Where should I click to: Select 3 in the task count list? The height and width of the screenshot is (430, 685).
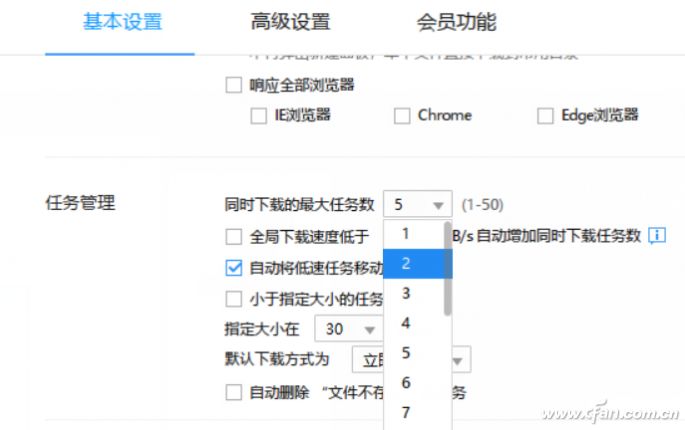point(414,293)
